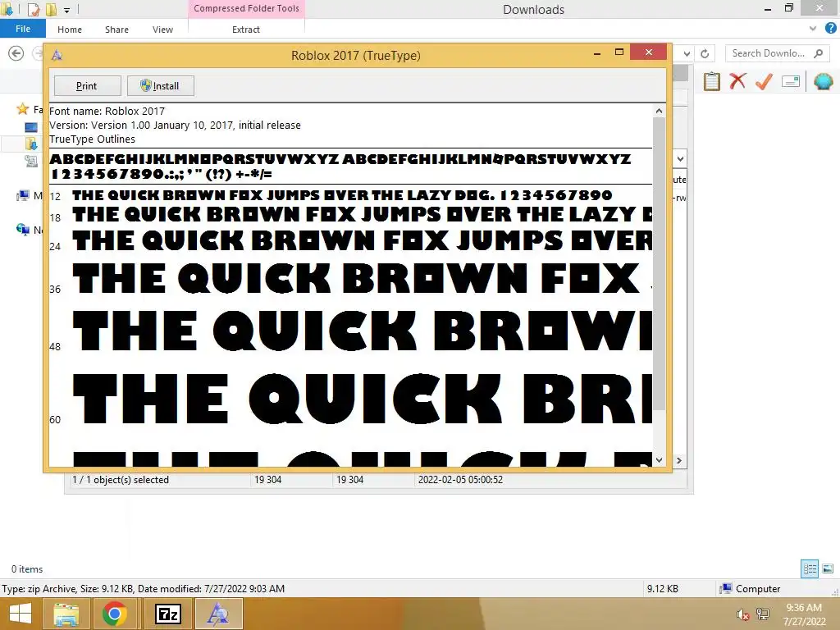Screen dimensions: 840x630
Task: Click the New folder quick access icon
Action: 52,9
